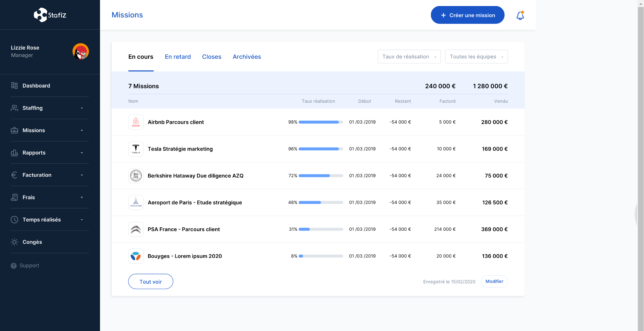The width and height of the screenshot is (644, 331).
Task: Expand the Staffing menu arrow
Action: 82,108
